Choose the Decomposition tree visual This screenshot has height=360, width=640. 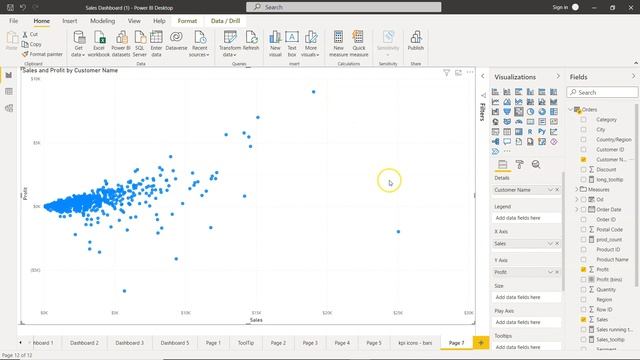point(495,142)
